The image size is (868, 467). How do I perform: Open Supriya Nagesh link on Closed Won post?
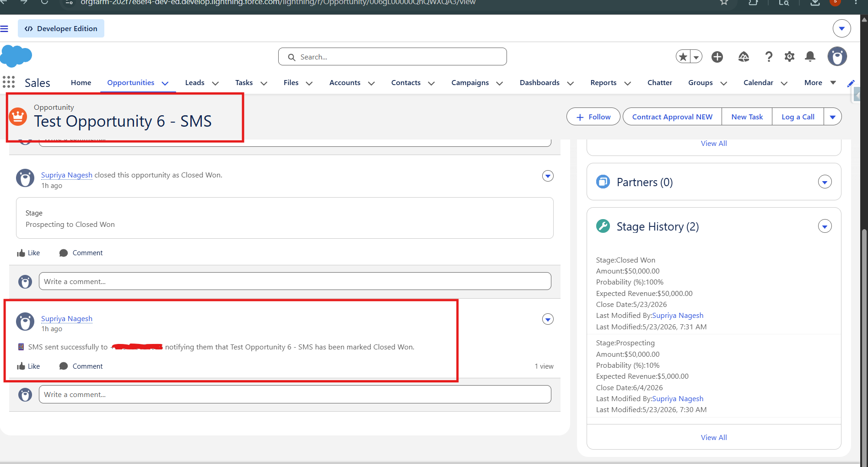pyautogui.click(x=67, y=175)
